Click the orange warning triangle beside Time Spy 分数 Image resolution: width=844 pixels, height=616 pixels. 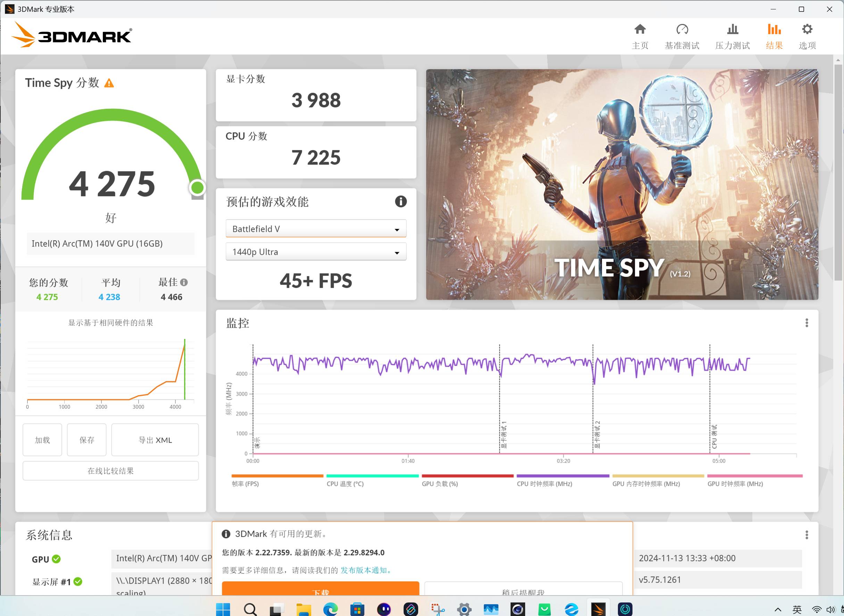point(109,83)
